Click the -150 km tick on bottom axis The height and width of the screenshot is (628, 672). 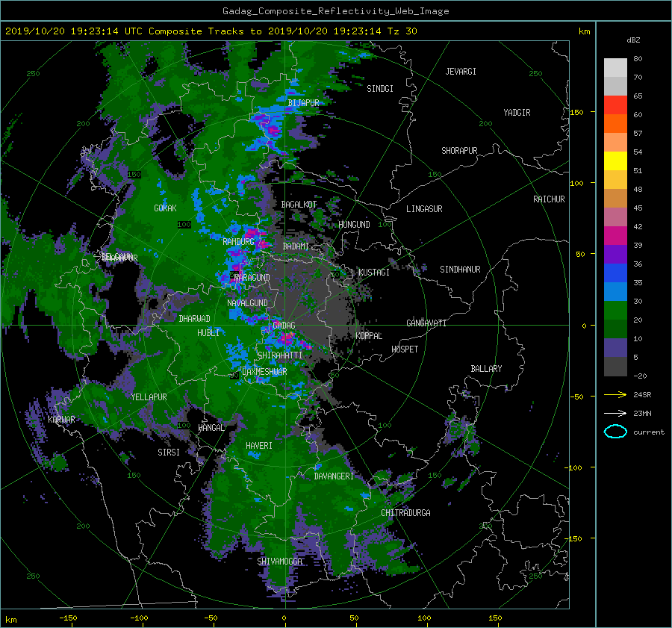68,618
